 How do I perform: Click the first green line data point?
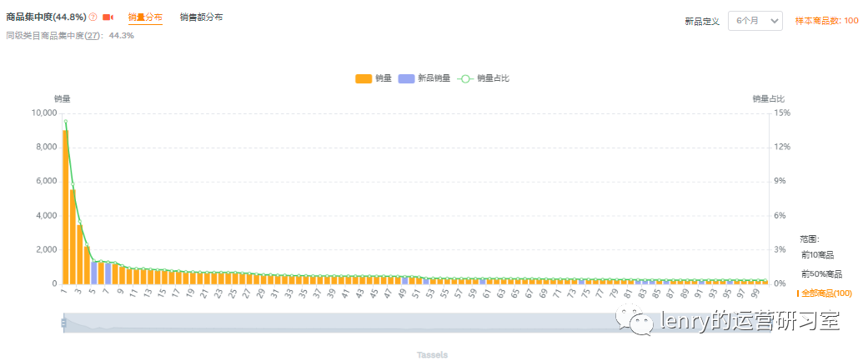[66, 123]
